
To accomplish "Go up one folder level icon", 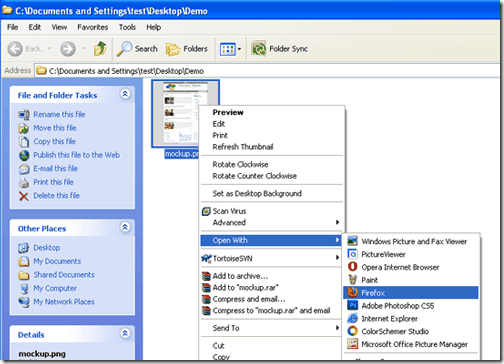I will (x=100, y=49).
